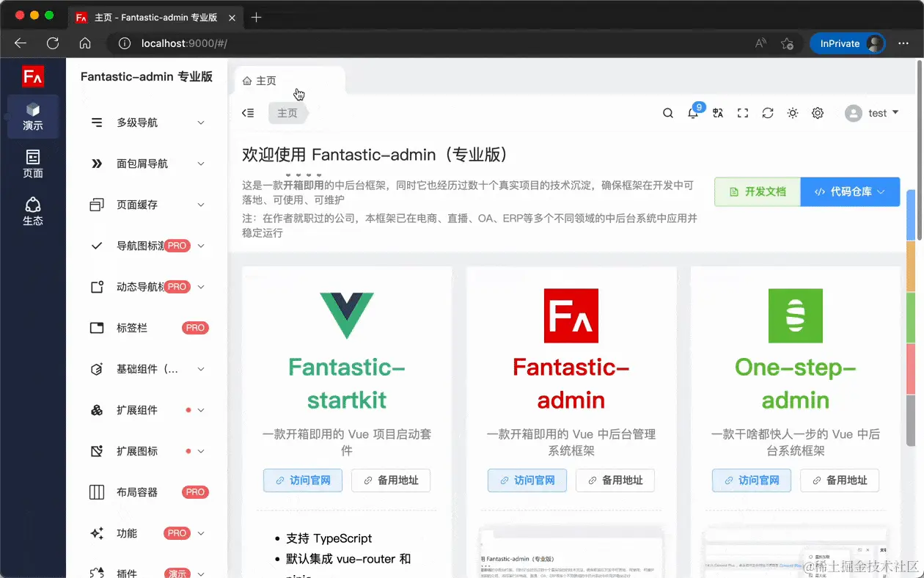The width and height of the screenshot is (924, 578).
Task: Click the 扩展组件 menu icon
Action: [x=97, y=410]
